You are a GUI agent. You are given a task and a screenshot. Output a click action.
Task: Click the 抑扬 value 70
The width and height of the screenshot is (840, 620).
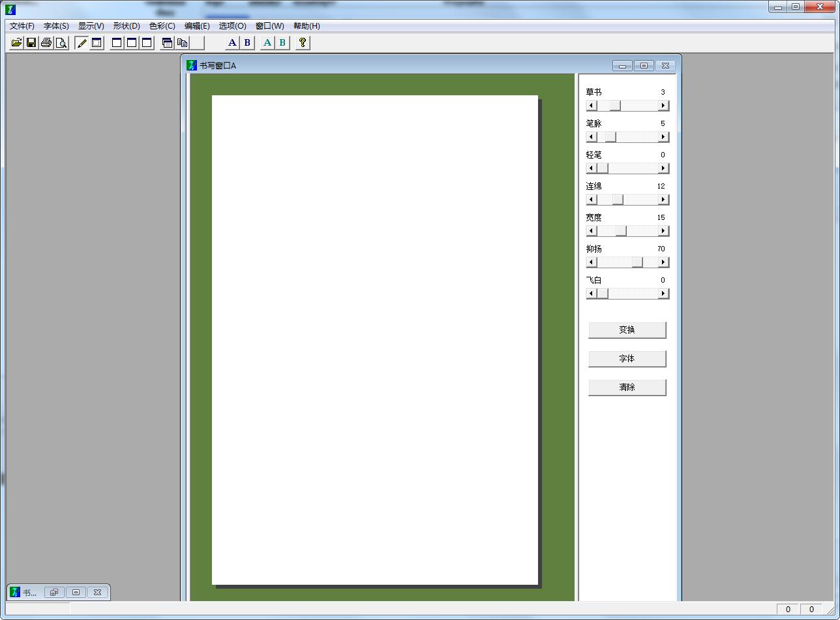coord(661,249)
